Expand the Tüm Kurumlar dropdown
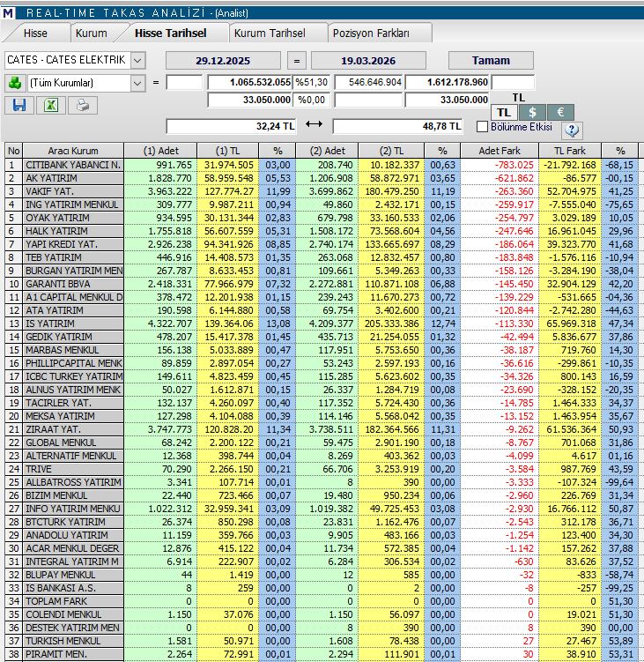The height and width of the screenshot is (662, 644). 137,83
